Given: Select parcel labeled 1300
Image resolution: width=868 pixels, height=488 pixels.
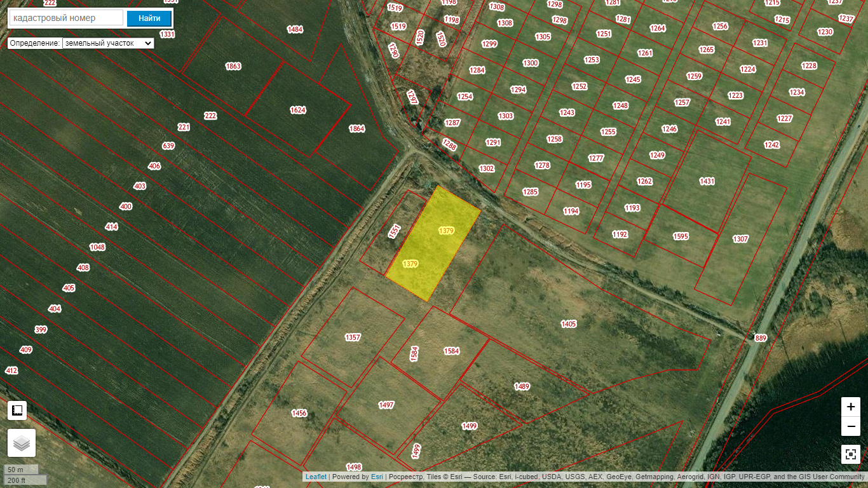Looking at the screenshot, I should click(x=531, y=63).
